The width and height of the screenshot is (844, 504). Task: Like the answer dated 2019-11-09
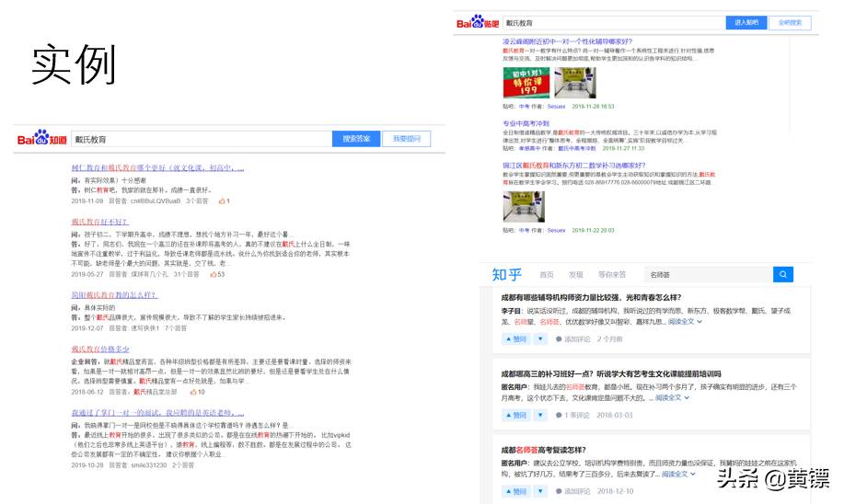coord(221,201)
